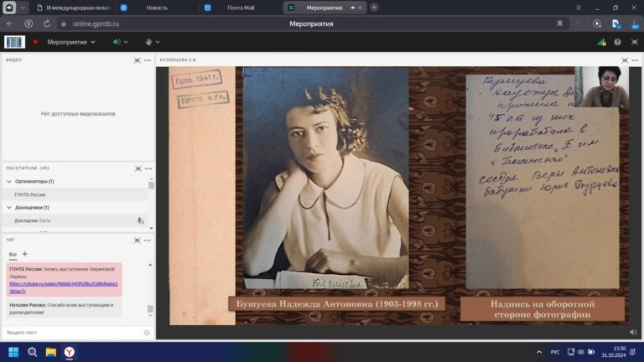This screenshot has width=644, height=362.
Task: Collapse the Организаторы attendee group
Action: [9, 181]
